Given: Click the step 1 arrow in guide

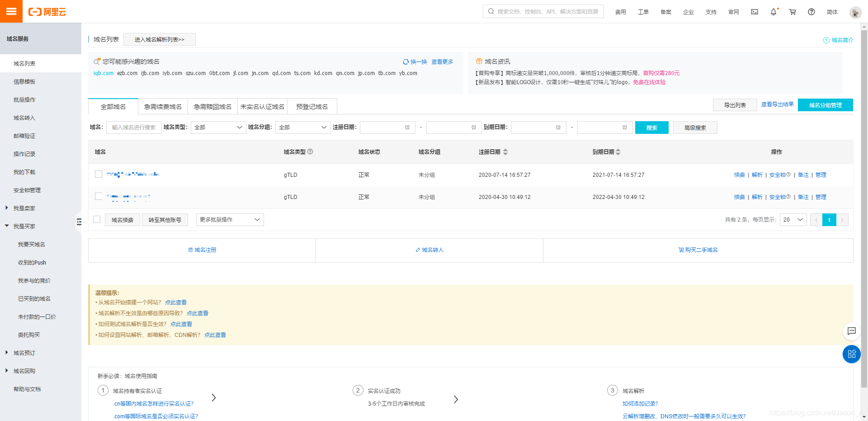Looking at the screenshot, I should 214,397.
